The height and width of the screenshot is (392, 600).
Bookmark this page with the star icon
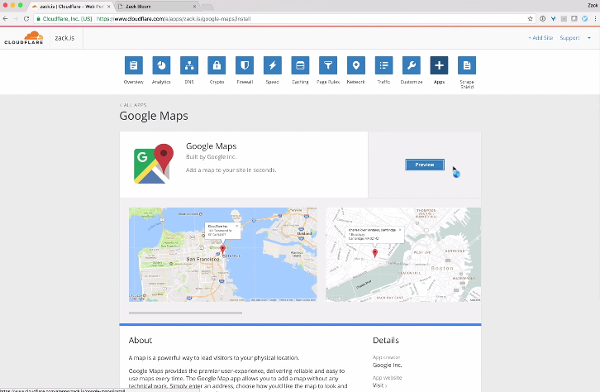click(x=530, y=18)
